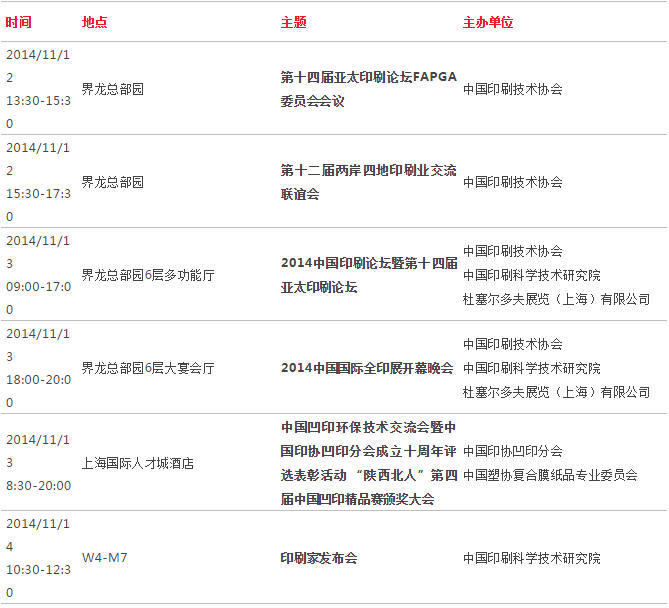Screen dimensions: 669x608
Task: Click 上海国际人才城酒店 location
Action: point(137,463)
